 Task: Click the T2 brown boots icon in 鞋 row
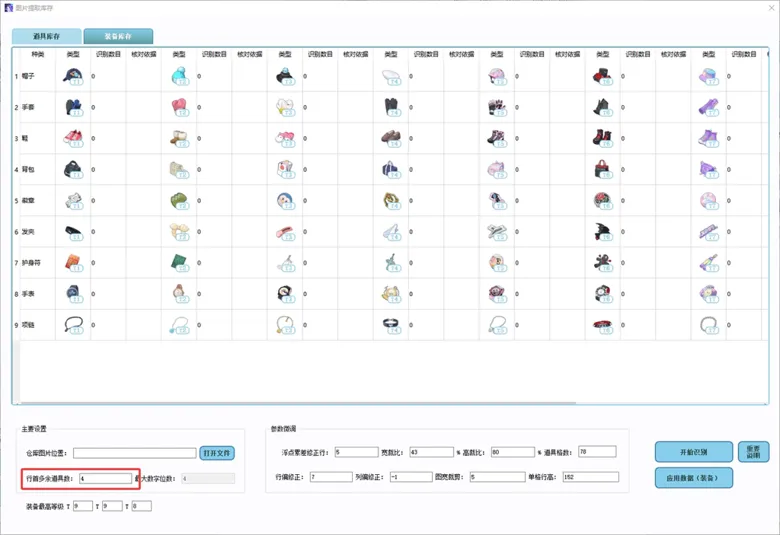tap(179, 138)
